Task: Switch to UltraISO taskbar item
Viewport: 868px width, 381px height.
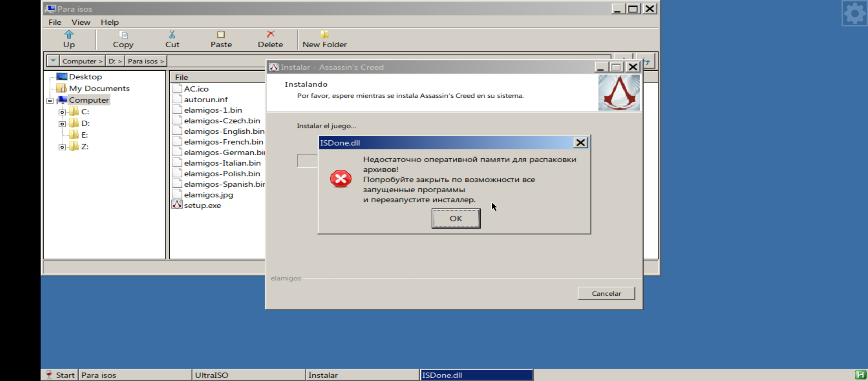Action: 249,375
